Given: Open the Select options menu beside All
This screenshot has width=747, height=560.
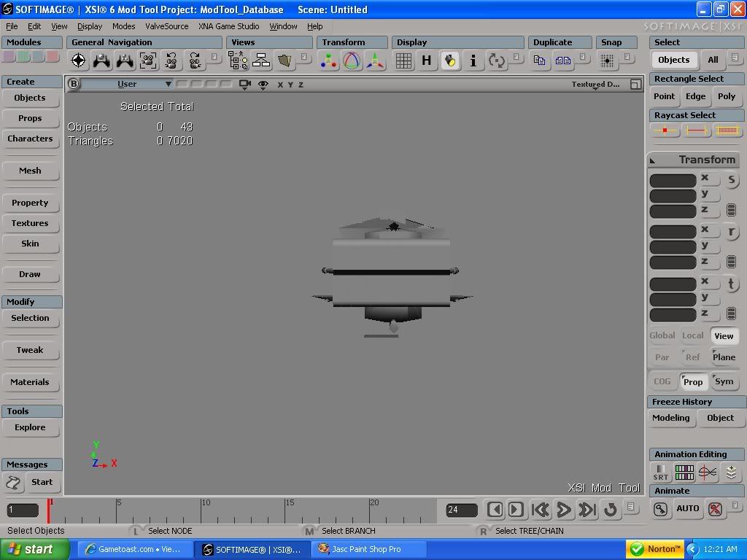Looking at the screenshot, I should point(735,58).
